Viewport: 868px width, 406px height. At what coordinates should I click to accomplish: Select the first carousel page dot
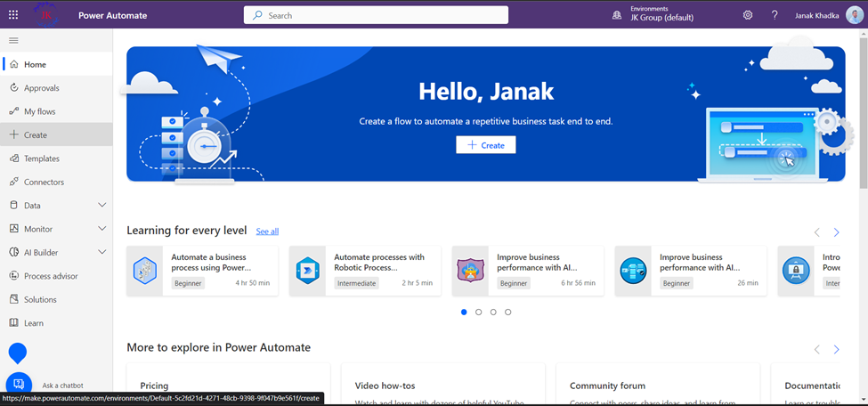(464, 312)
